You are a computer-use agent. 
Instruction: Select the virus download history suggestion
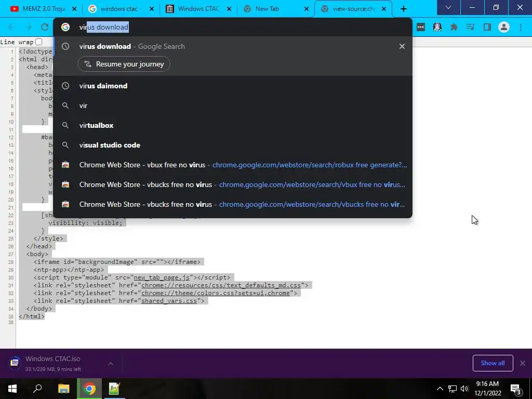(233, 46)
